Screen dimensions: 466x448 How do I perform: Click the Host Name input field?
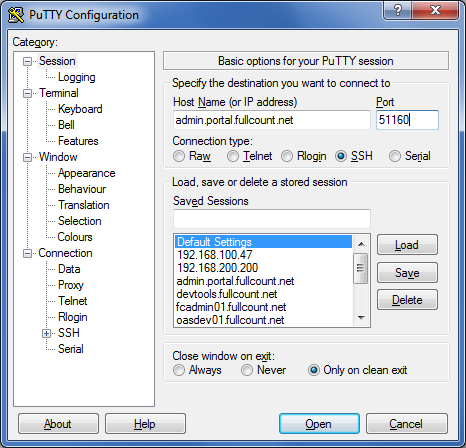tap(272, 120)
